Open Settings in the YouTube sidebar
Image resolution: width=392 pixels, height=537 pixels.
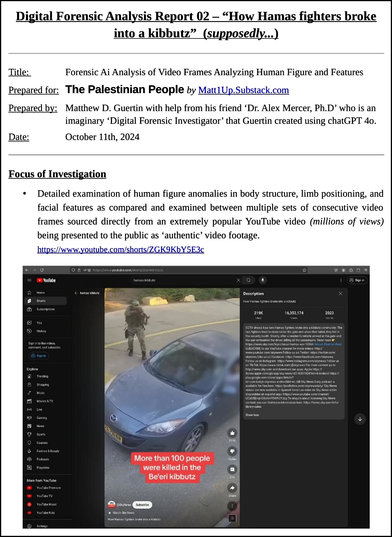point(46,526)
